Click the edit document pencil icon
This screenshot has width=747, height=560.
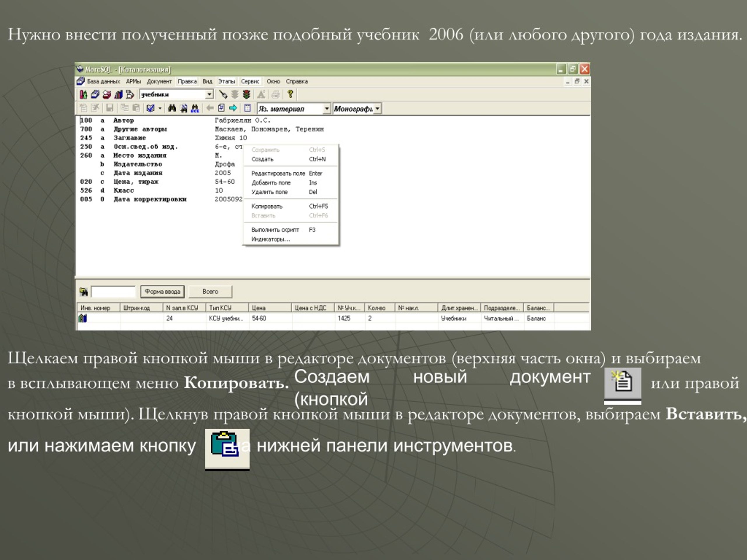(95, 108)
